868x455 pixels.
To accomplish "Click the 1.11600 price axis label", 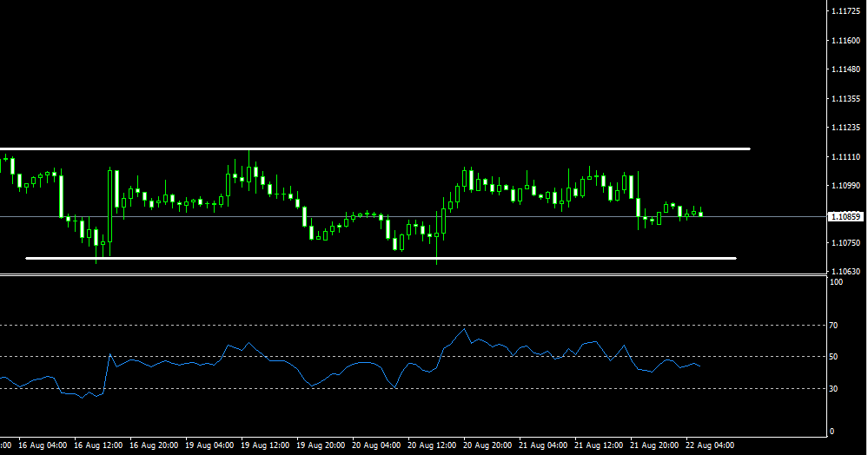I will point(846,41).
